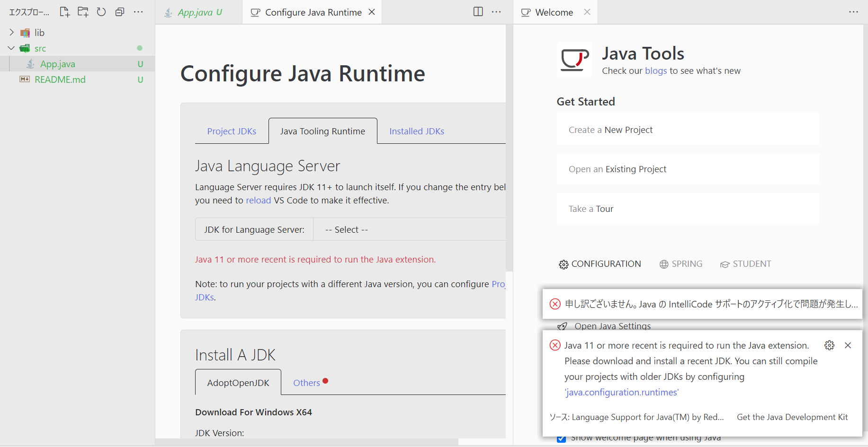Split the Configure Java Runtime editor
The width and height of the screenshot is (868, 447).
coord(478,12)
